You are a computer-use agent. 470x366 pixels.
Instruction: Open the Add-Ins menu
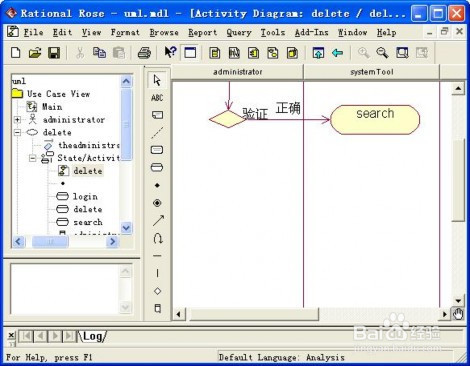[x=311, y=33]
